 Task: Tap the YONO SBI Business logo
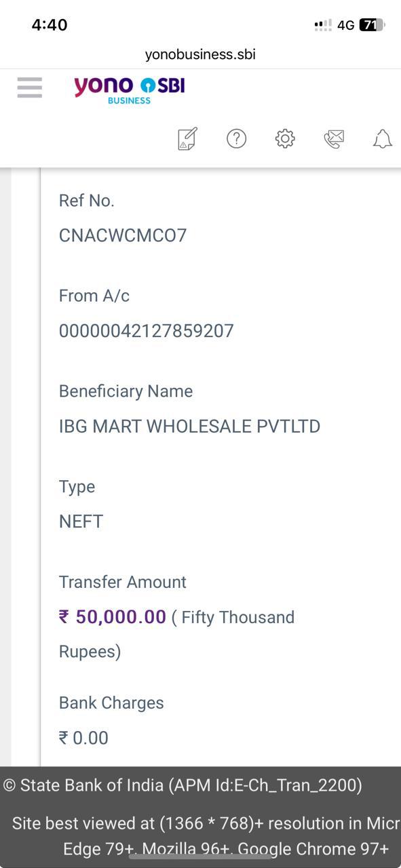(129, 90)
